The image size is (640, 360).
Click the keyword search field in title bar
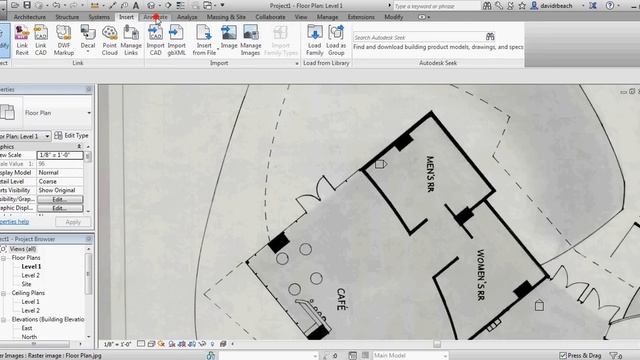point(436,6)
